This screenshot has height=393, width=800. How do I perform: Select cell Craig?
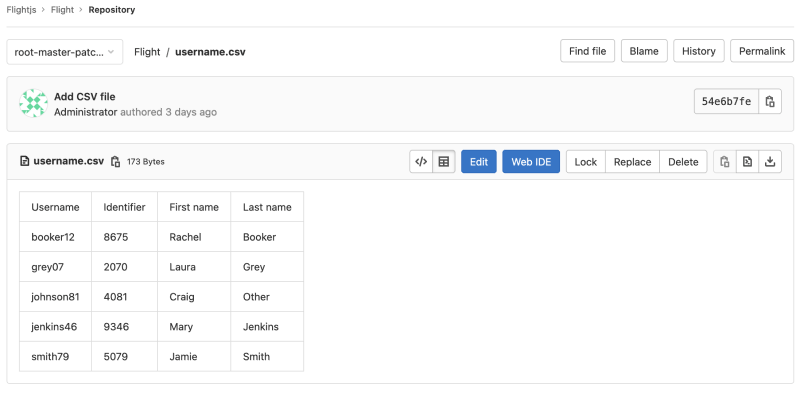[194, 297]
